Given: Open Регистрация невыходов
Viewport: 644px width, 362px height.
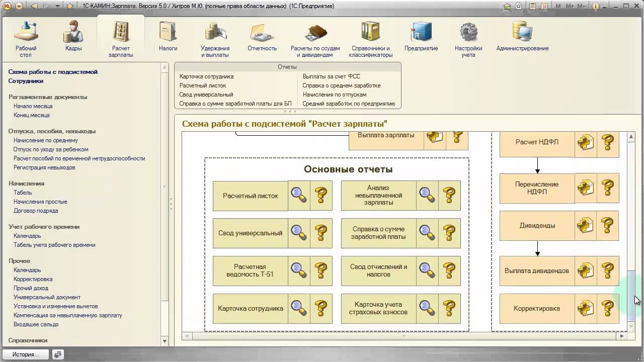Looking at the screenshot, I should [x=44, y=167].
